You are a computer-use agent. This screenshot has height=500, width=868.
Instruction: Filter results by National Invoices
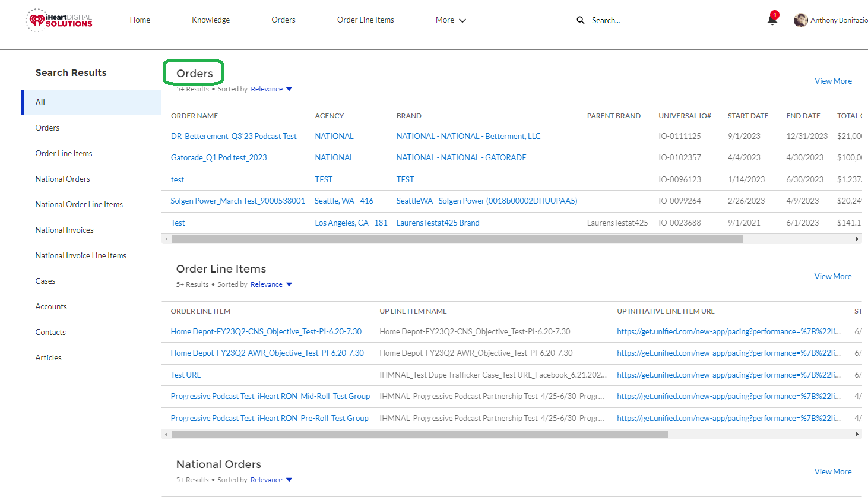64,230
